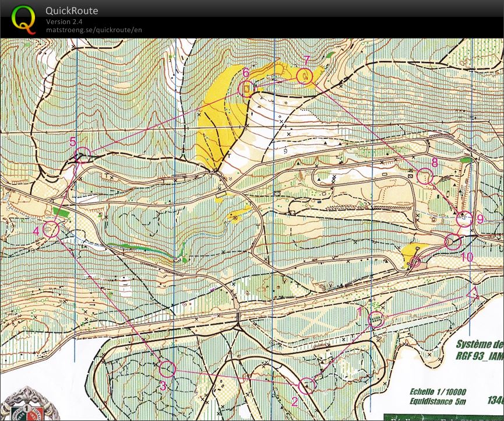Click the Version 2.4 text

64,22
